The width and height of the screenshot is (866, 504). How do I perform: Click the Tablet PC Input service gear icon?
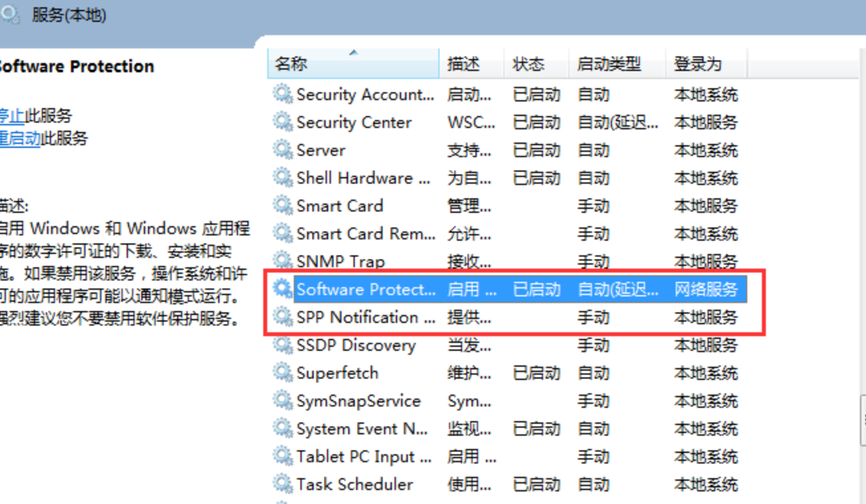pyautogui.click(x=283, y=456)
